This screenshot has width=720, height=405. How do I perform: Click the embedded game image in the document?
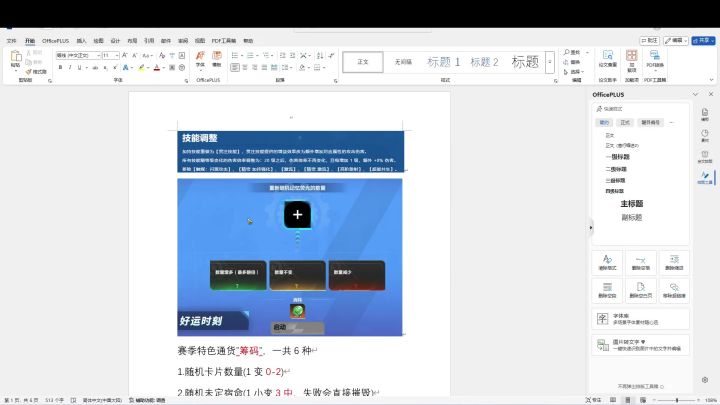(290, 257)
